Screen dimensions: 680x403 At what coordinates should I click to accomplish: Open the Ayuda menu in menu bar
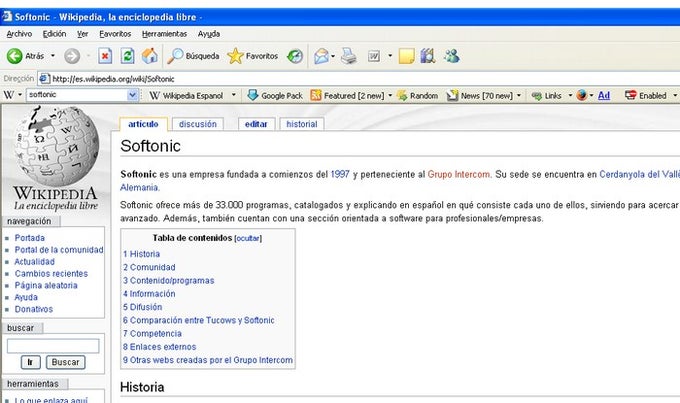(x=209, y=34)
